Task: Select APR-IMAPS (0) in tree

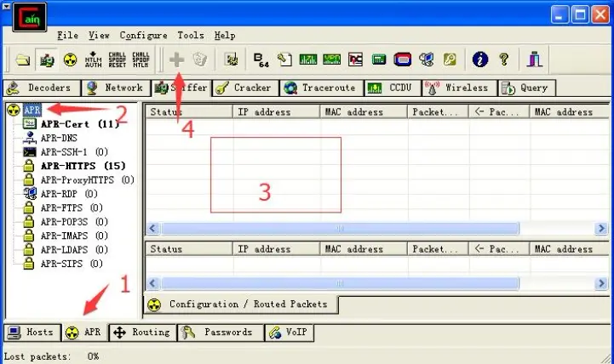Action: tap(74, 236)
